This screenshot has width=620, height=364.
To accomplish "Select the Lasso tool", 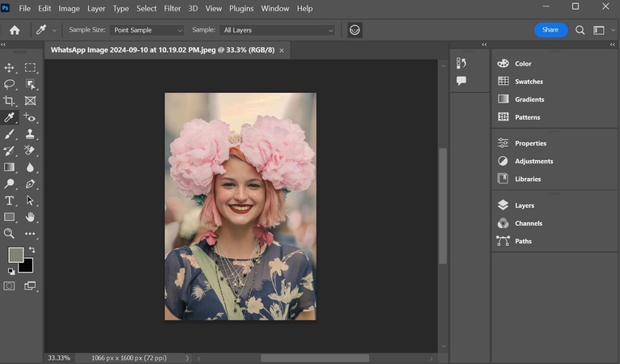I will [9, 84].
